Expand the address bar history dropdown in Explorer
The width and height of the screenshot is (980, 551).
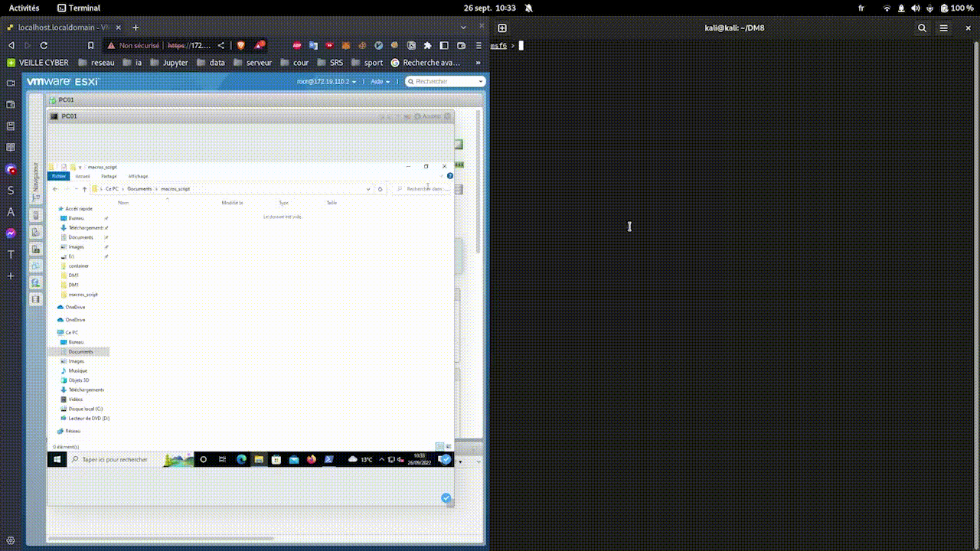tap(368, 189)
